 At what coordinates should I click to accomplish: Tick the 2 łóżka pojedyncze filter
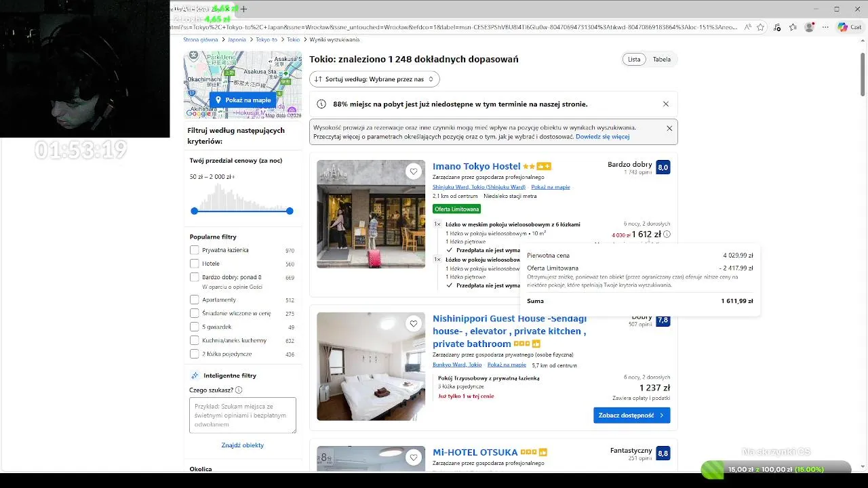(x=195, y=354)
